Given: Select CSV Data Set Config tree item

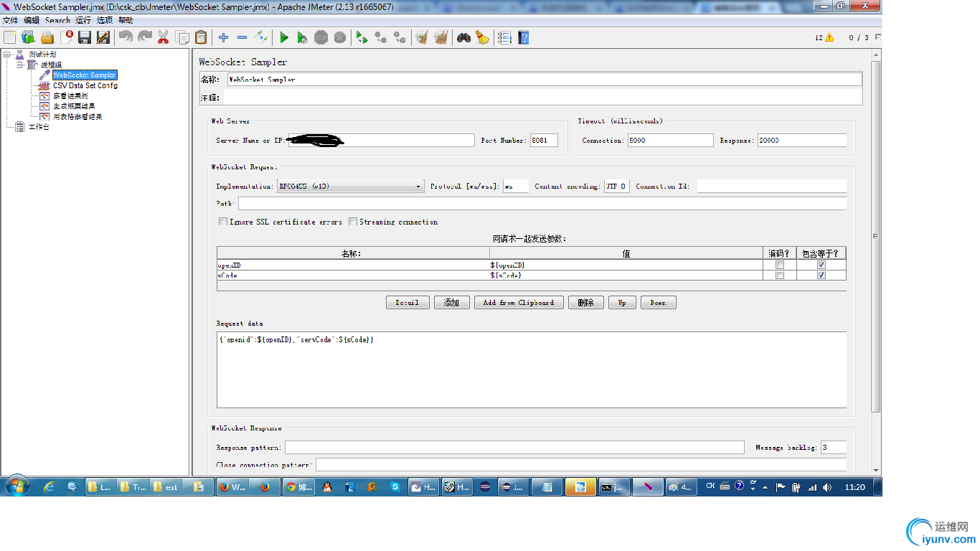Looking at the screenshot, I should [x=85, y=85].
